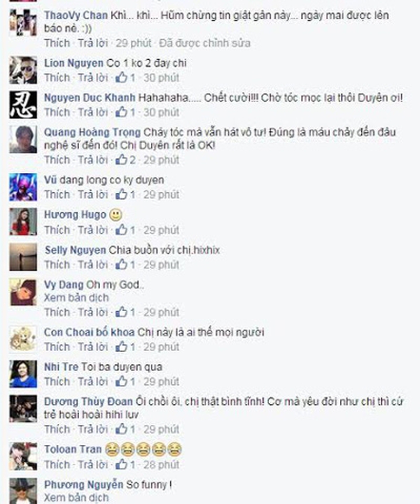Open the 29 phút timestamp on Hương Hugo's comment
This screenshot has width=420, height=504.
click(x=161, y=230)
